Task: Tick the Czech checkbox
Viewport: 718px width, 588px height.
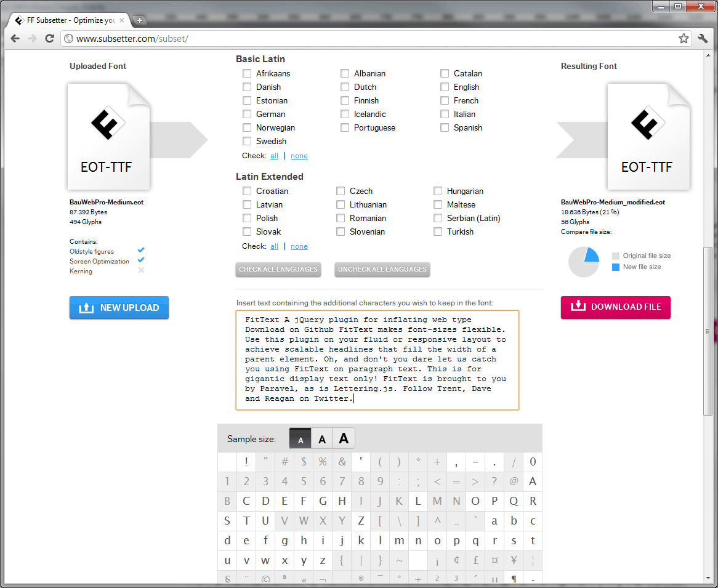Action: click(341, 191)
